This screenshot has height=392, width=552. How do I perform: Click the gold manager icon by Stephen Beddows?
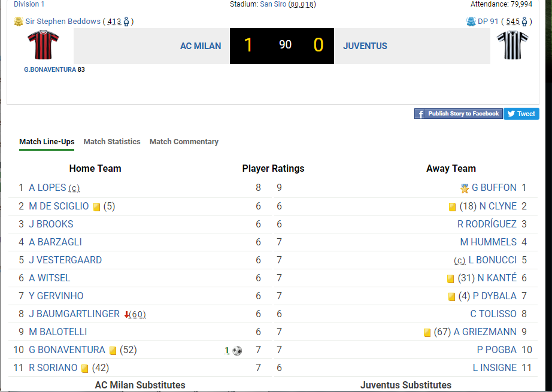[x=19, y=22]
